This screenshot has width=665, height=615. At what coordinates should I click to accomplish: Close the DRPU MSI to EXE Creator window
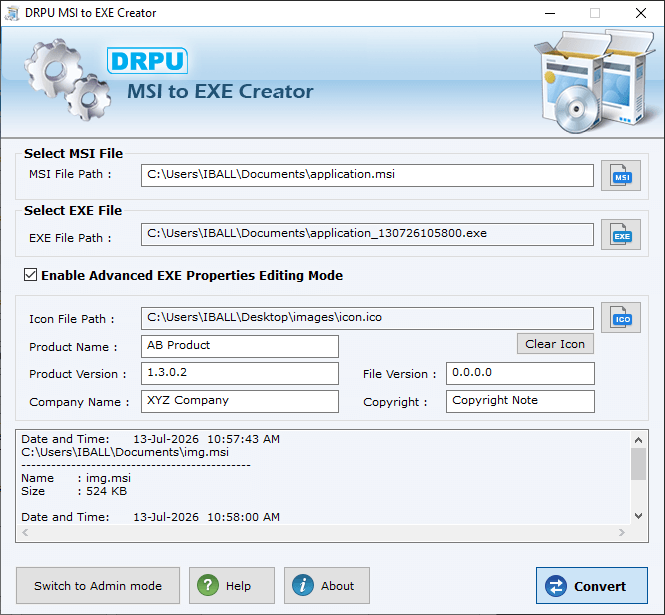[x=641, y=13]
